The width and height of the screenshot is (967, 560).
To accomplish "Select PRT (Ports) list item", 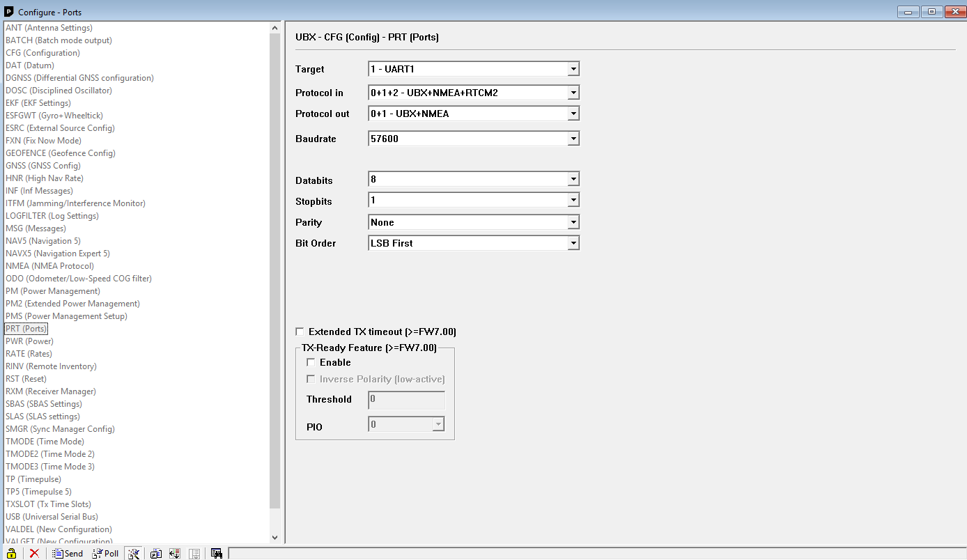I will pyautogui.click(x=26, y=329).
